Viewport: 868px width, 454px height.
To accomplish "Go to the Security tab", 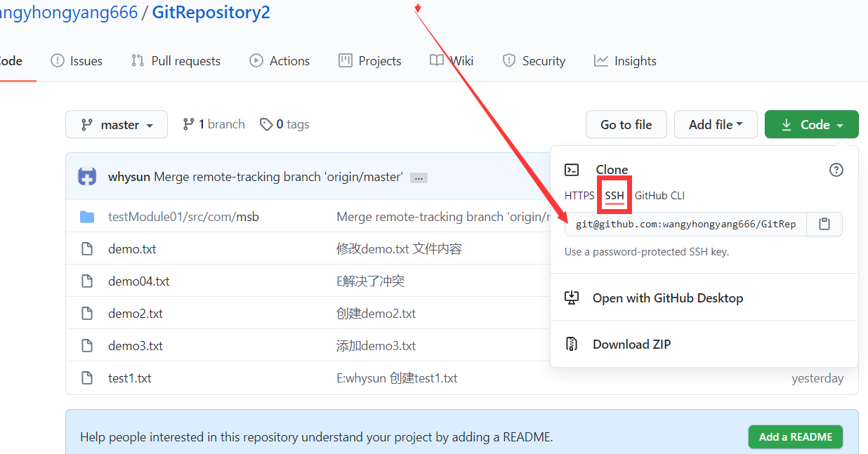I will [534, 61].
